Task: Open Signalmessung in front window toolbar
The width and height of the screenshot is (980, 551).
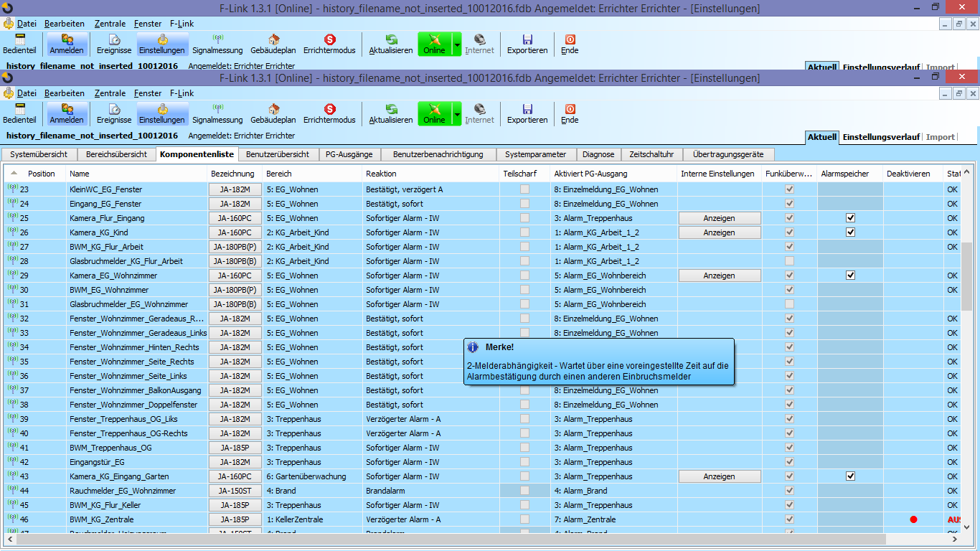Action: (217, 113)
